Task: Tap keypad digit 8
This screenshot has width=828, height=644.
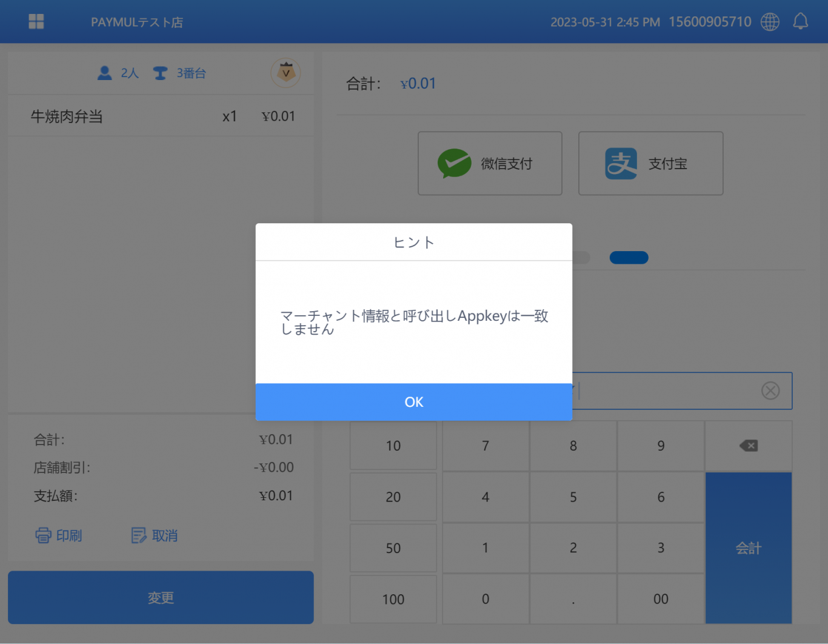Action: [573, 446]
